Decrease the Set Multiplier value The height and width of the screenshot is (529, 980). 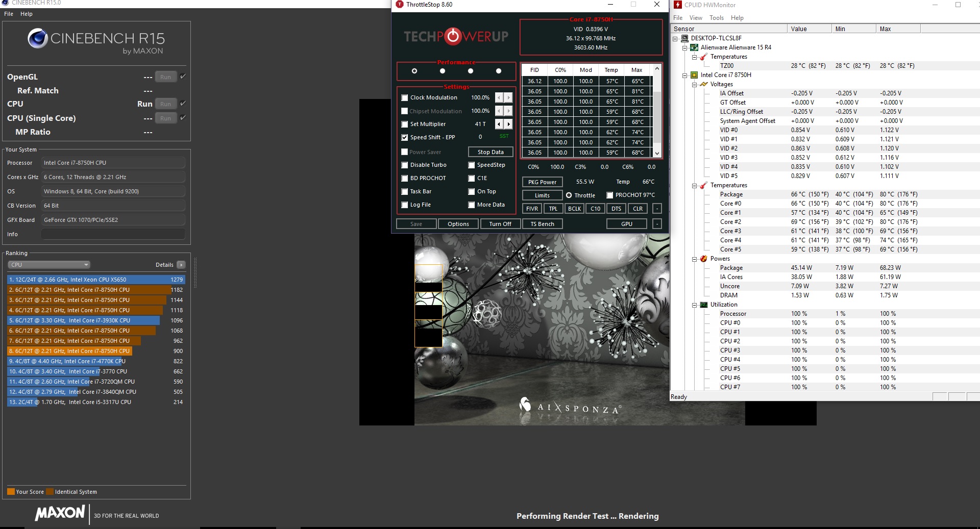pyautogui.click(x=499, y=124)
